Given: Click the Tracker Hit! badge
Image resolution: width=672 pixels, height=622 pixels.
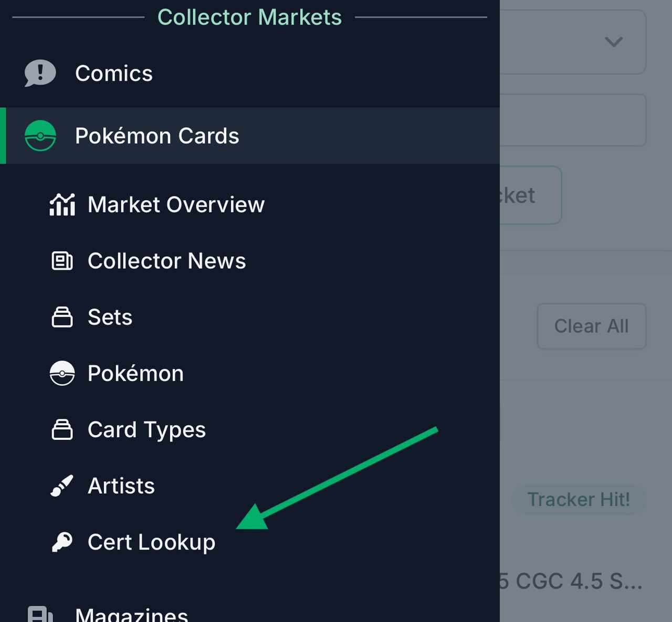Looking at the screenshot, I should click(579, 499).
